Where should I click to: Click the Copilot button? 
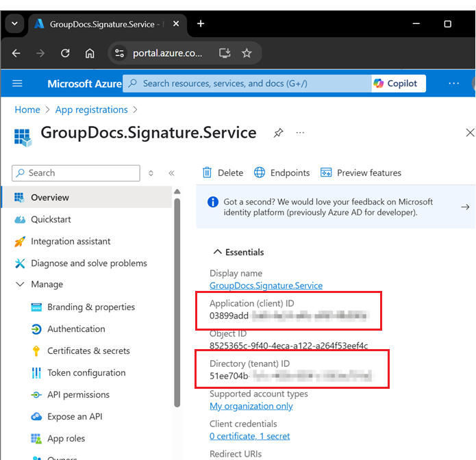click(x=395, y=84)
